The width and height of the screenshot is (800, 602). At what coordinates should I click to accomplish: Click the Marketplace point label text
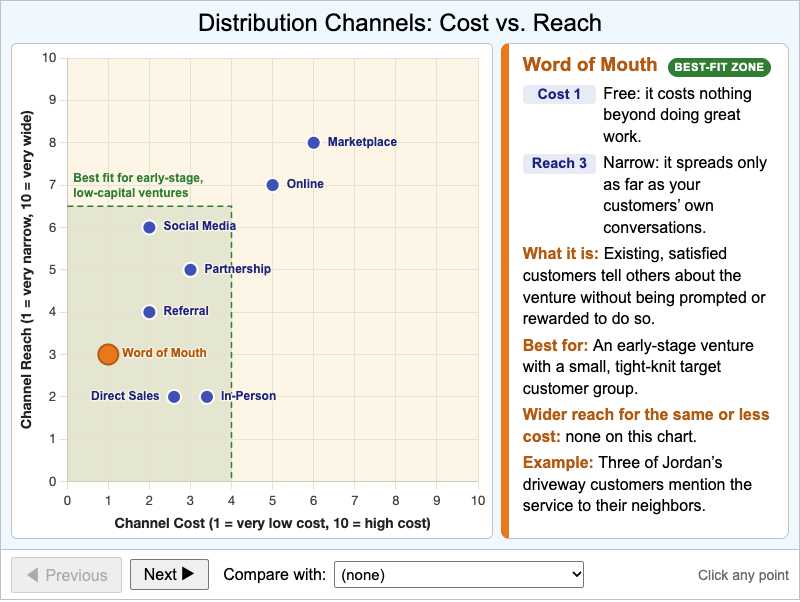coord(362,142)
